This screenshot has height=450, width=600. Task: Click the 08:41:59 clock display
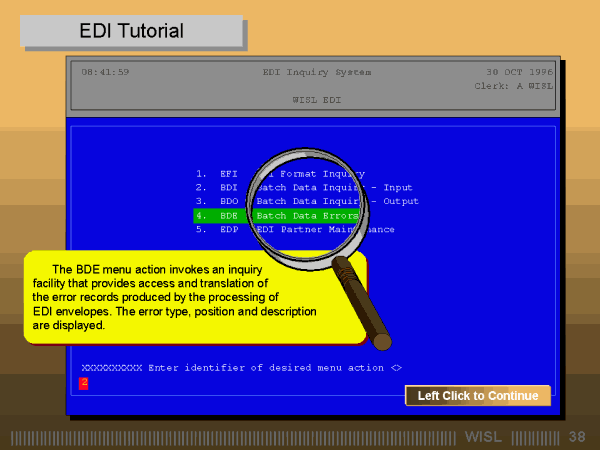(105, 72)
